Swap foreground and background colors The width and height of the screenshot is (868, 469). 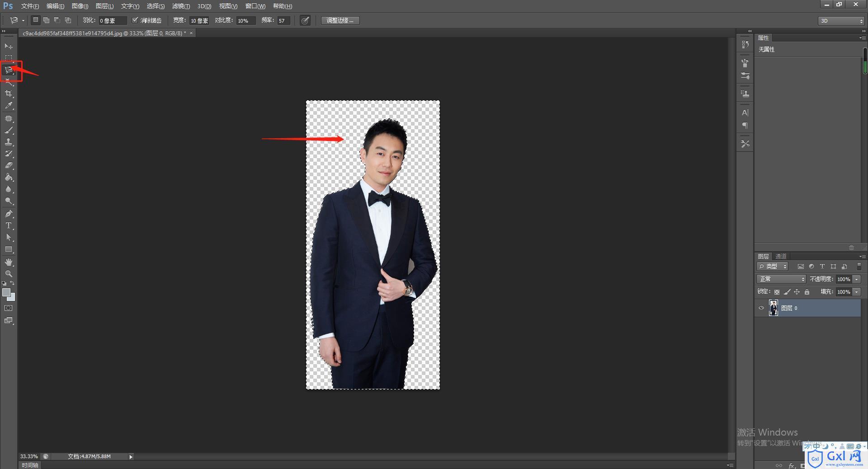click(x=13, y=283)
